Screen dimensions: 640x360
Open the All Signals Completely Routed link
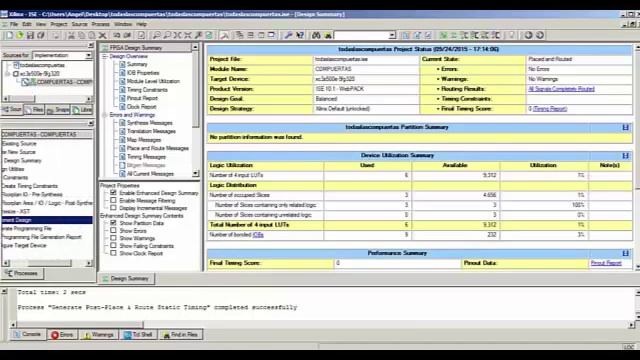[561, 89]
